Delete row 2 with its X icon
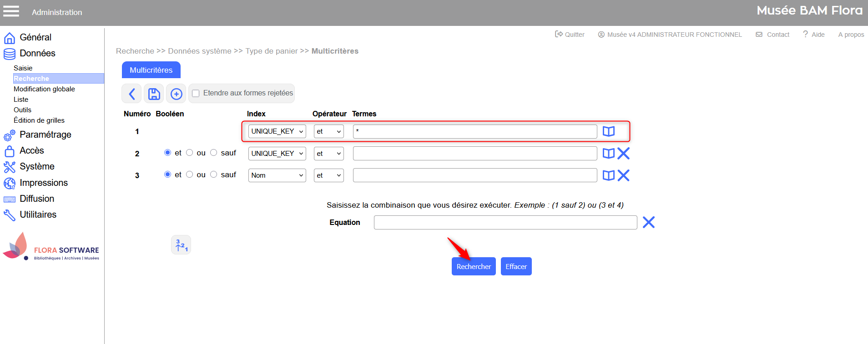Viewport: 868px width, 344px height. click(624, 154)
